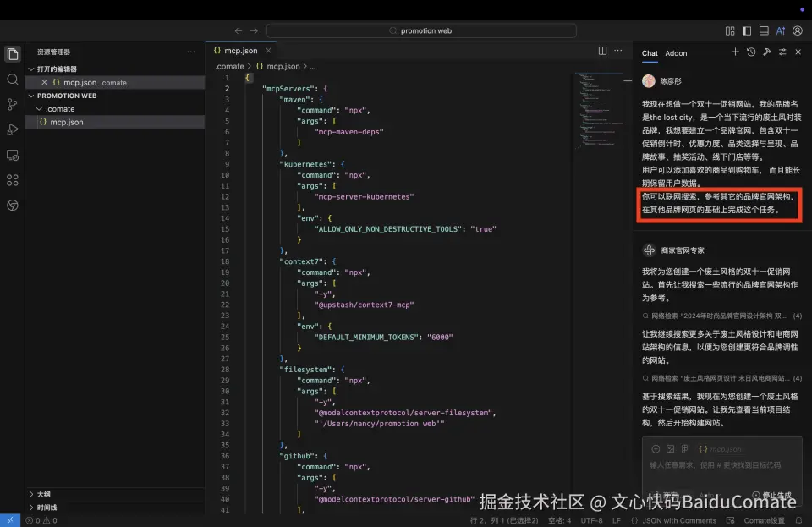Open the account profile icon

[x=798, y=30]
